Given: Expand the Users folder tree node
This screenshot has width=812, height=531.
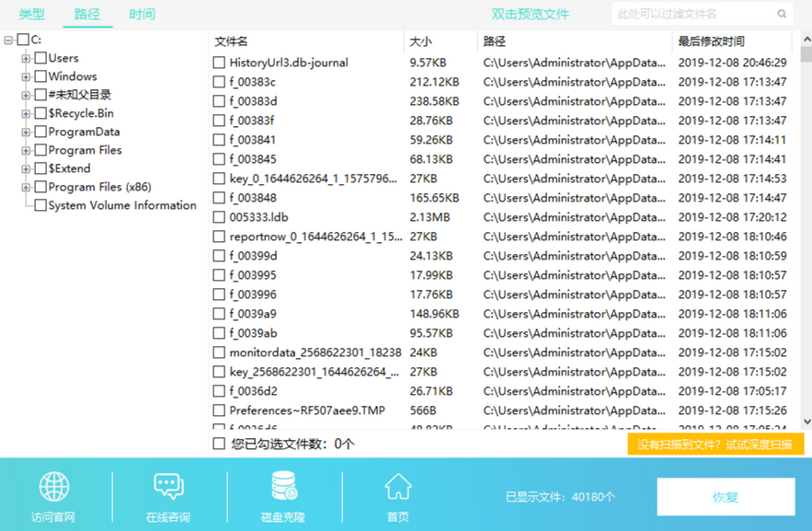Looking at the screenshot, I should (27, 58).
